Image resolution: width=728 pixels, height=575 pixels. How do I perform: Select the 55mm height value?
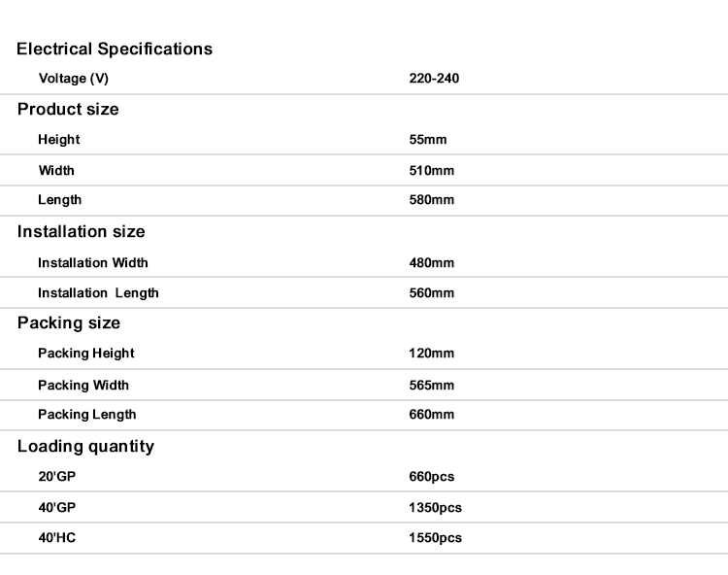pos(428,140)
